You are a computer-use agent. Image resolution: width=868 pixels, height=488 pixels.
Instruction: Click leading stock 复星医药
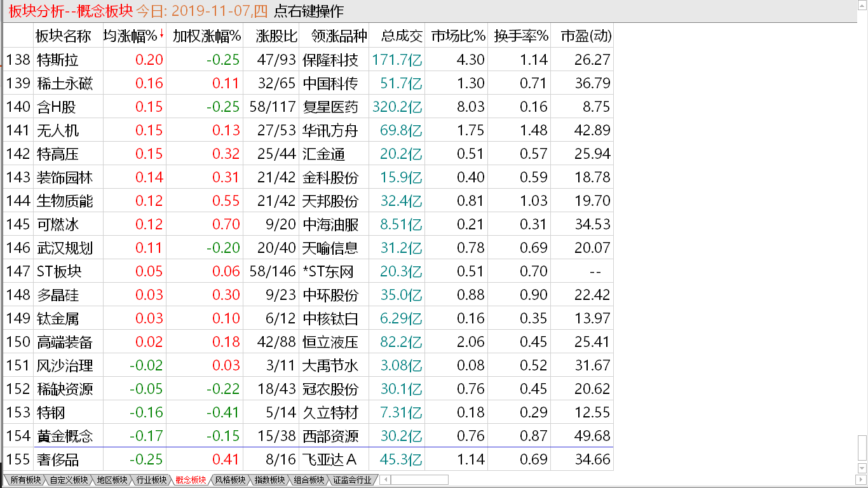[x=330, y=107]
